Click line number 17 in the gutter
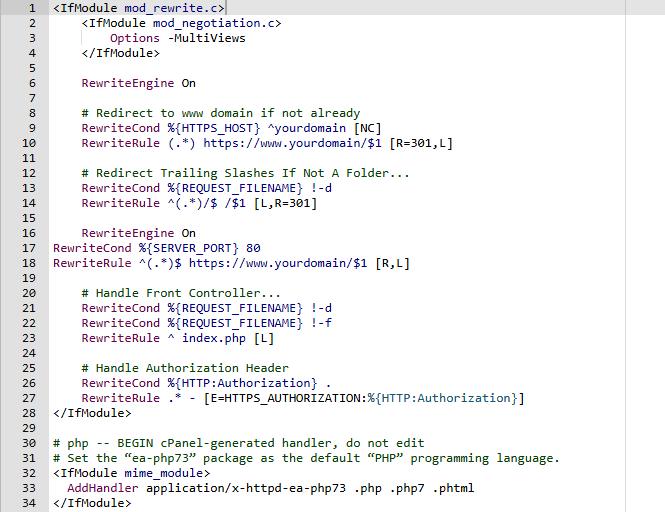 pos(29,248)
